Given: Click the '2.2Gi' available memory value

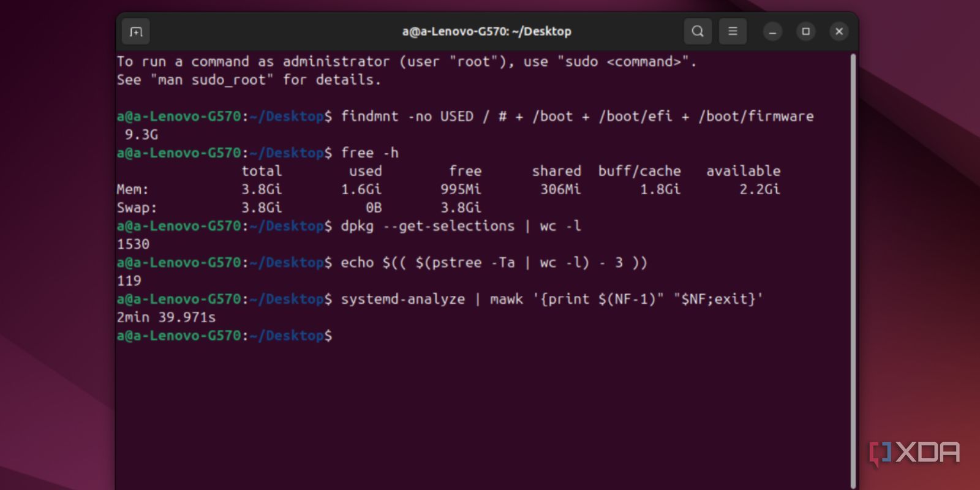Looking at the screenshot, I should 760,190.
